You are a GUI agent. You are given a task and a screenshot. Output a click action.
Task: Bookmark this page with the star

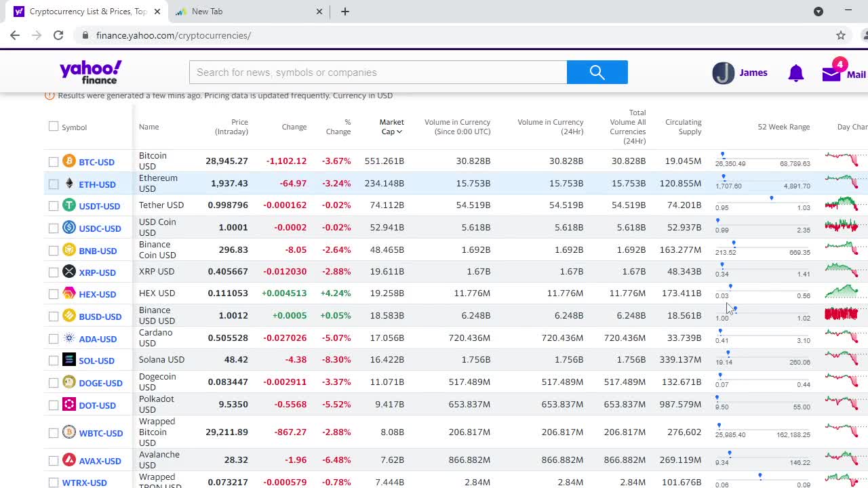coord(841,35)
